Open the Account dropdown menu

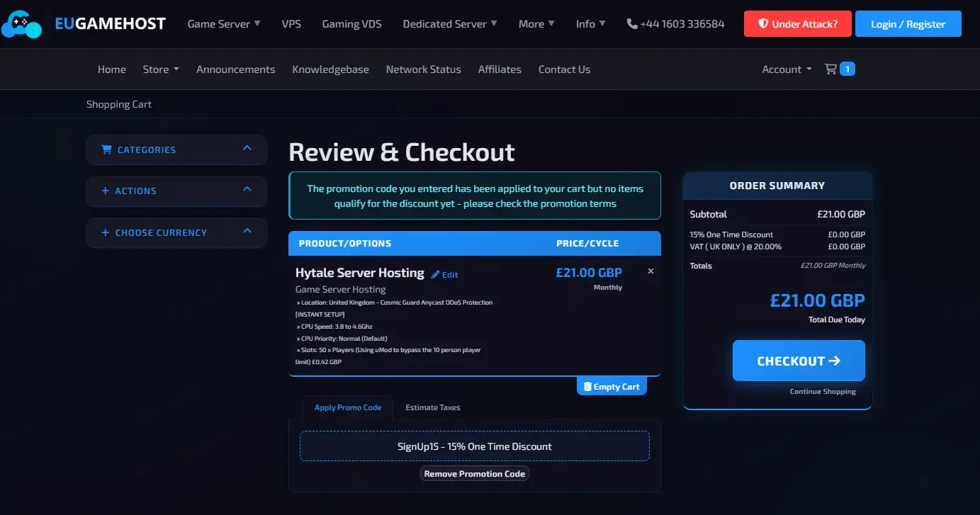coord(787,69)
